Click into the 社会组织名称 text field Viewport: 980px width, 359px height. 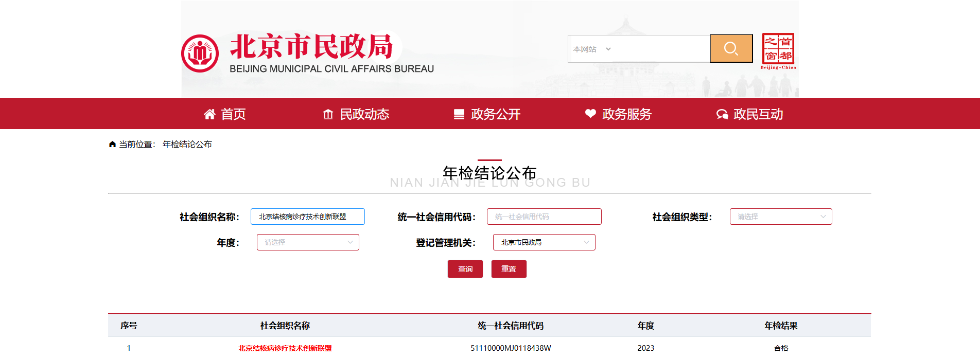(x=307, y=217)
